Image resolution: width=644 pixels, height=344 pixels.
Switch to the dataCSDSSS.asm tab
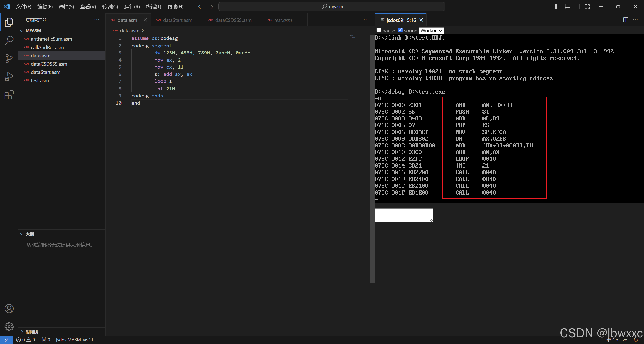coord(233,20)
